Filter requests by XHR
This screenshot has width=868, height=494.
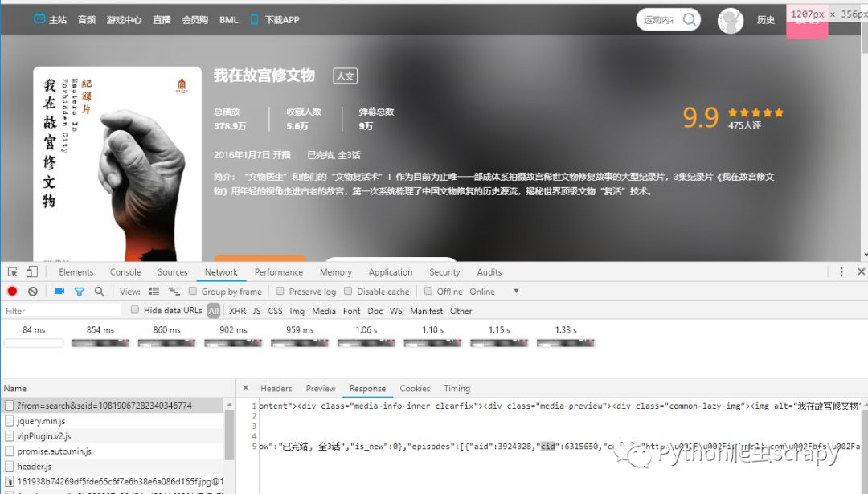click(x=237, y=311)
